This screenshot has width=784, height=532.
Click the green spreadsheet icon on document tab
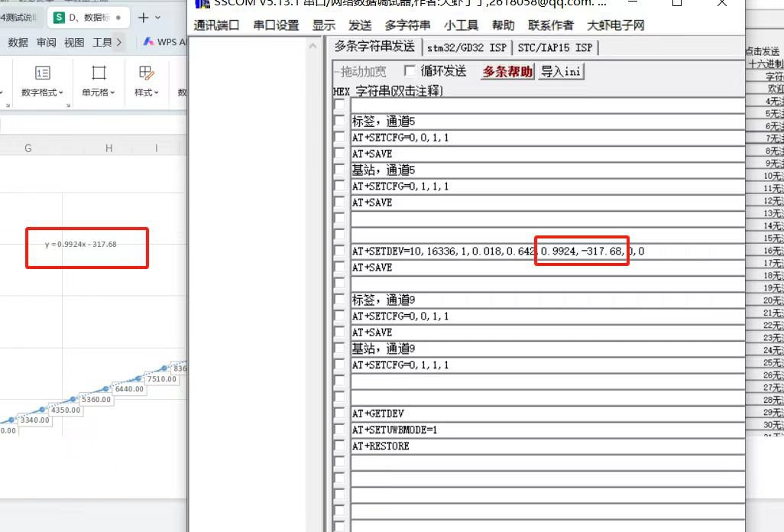click(59, 18)
